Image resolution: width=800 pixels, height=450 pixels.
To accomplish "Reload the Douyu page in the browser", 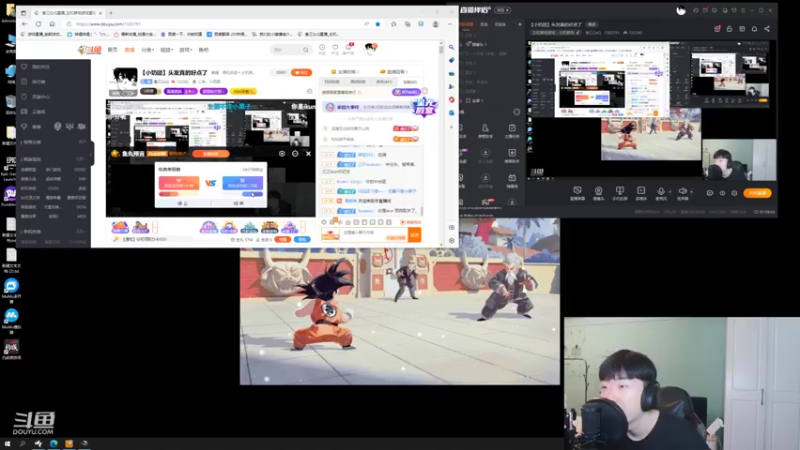I will [38, 24].
